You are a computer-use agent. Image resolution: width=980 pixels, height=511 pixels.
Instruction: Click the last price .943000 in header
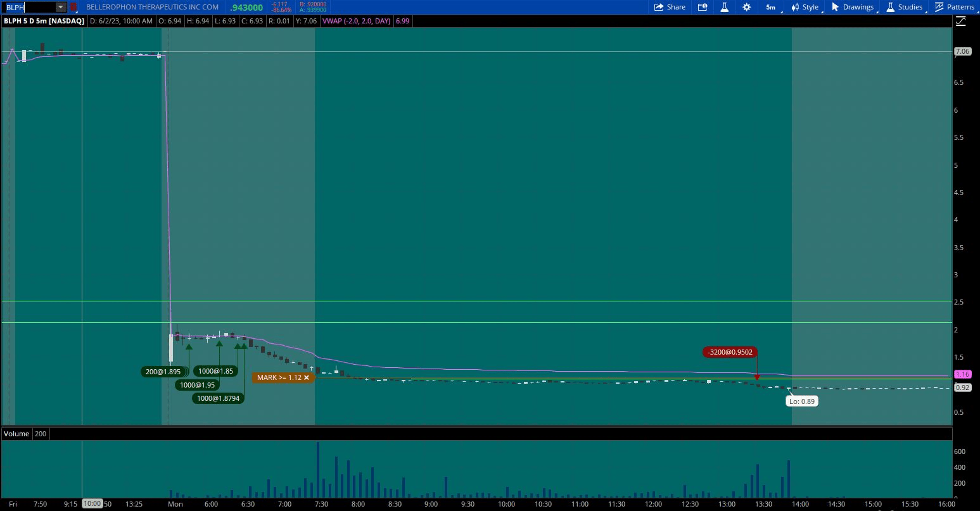point(246,7)
